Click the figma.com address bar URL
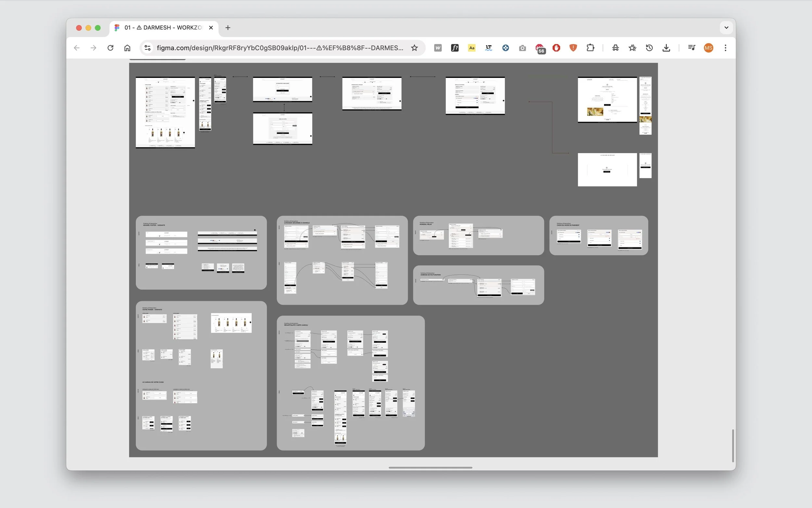 (x=280, y=48)
